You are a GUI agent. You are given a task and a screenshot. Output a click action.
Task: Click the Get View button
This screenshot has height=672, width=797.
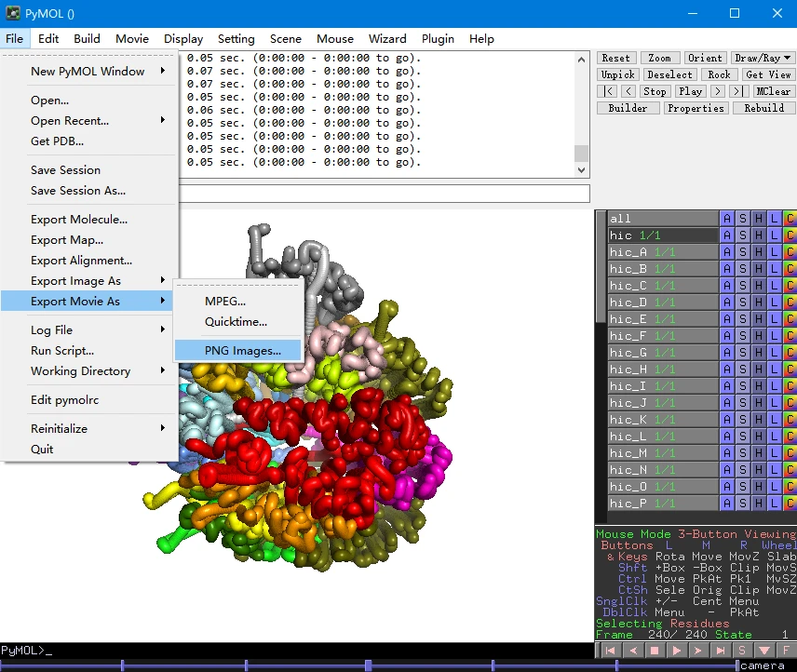point(768,74)
